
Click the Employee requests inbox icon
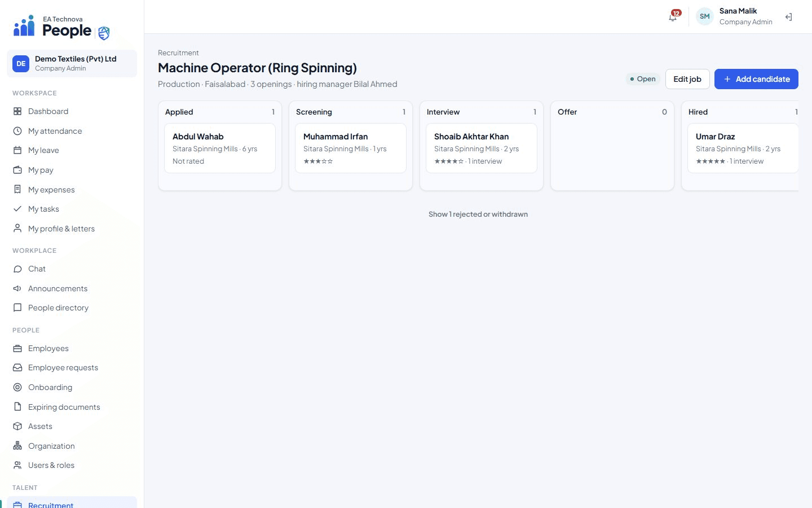17,367
